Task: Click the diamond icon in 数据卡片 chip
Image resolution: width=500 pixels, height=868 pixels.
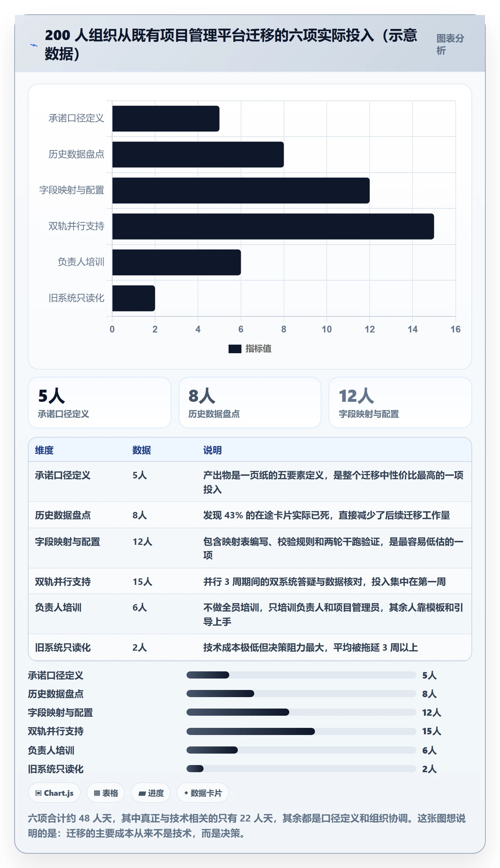Action: tap(186, 793)
